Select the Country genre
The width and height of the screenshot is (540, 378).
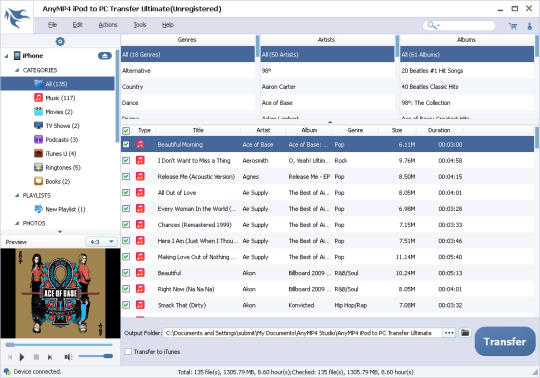pos(188,87)
